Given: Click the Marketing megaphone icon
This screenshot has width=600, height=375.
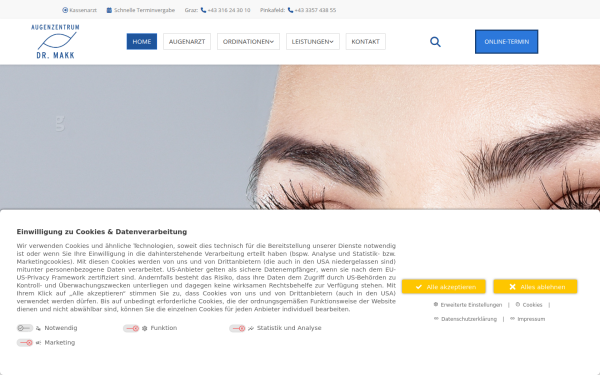Looking at the screenshot, I should [38, 343].
